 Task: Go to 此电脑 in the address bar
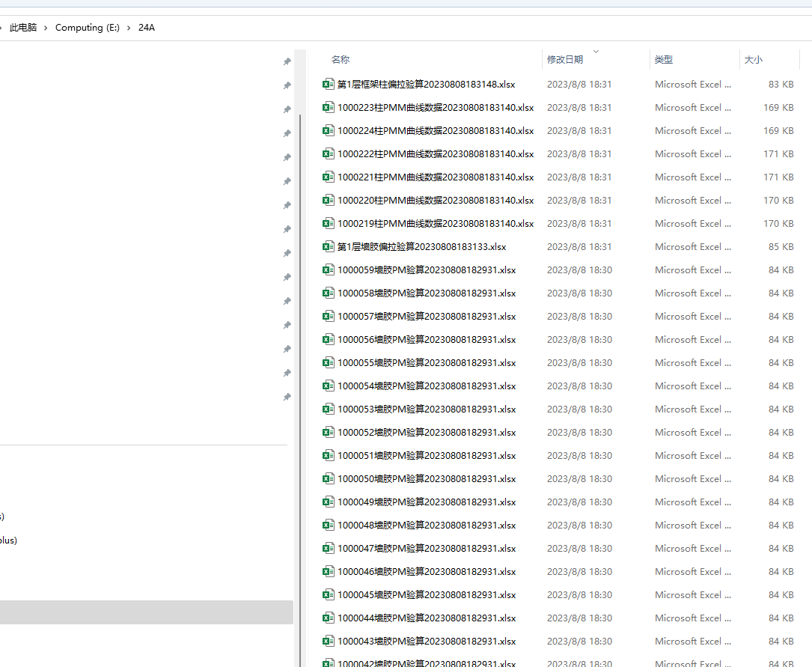(x=23, y=28)
